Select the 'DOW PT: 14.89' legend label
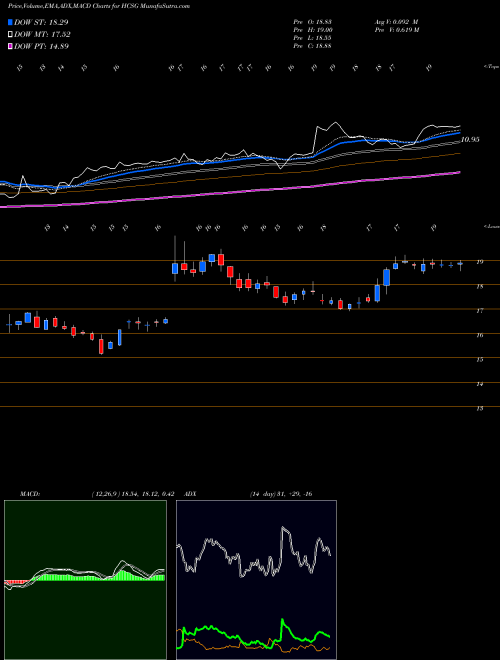This screenshot has height=660, width=500. (x=41, y=46)
